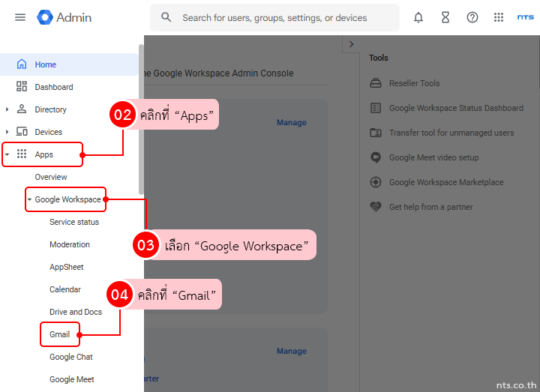Open Service status
Screen dimensions: 540x392
(x=74, y=222)
